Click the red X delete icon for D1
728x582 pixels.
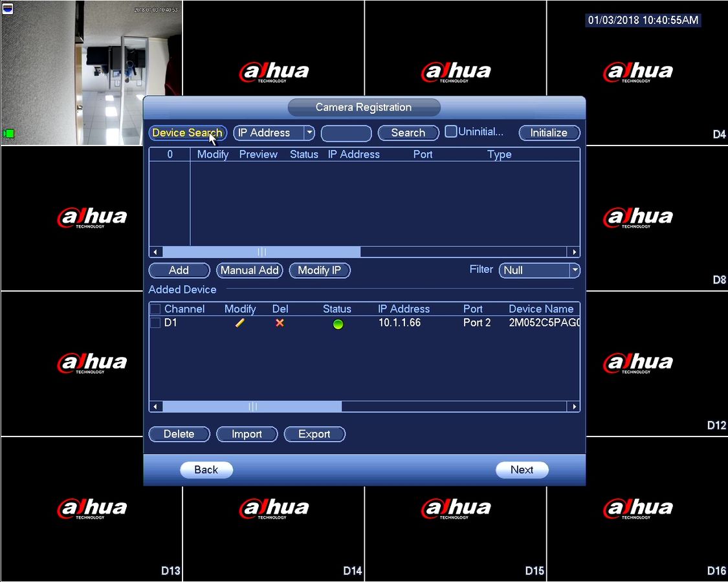click(x=280, y=323)
